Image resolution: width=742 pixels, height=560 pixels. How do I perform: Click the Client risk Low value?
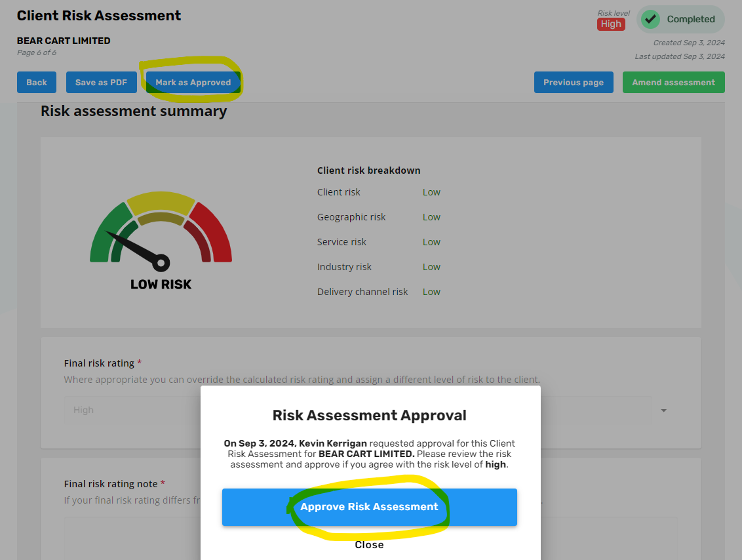coord(431,192)
